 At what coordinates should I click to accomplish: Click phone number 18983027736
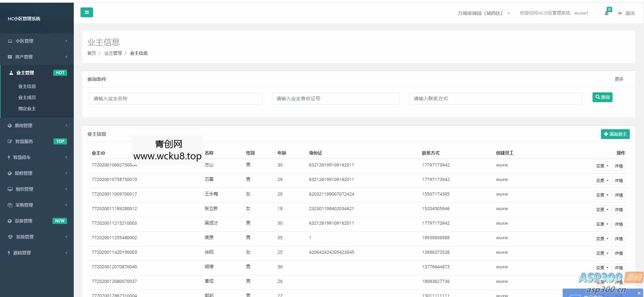[436, 281]
